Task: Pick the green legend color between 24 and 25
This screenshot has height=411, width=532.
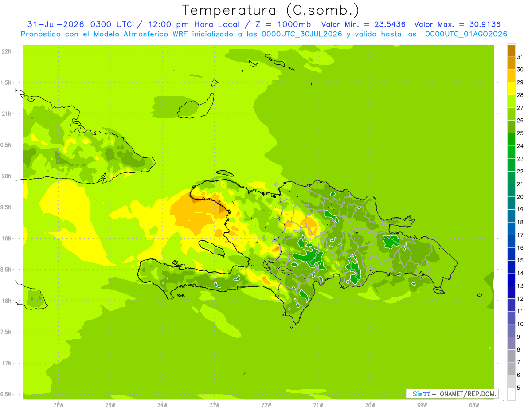Action: (x=511, y=139)
